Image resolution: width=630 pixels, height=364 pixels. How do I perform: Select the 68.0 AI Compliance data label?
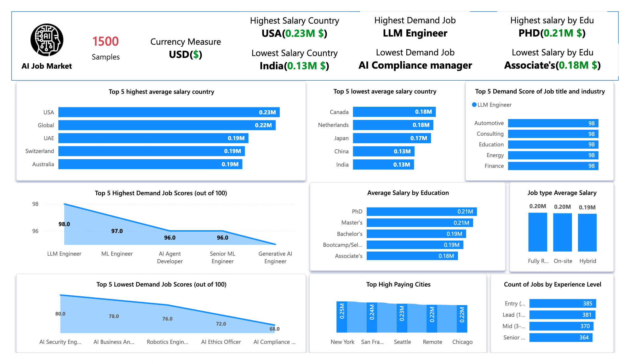click(x=274, y=329)
